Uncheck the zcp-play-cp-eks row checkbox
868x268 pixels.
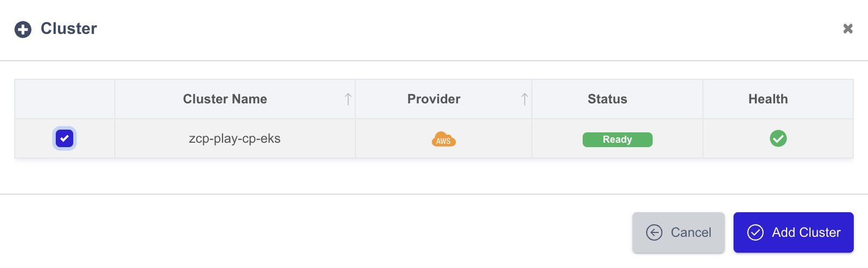tap(64, 138)
